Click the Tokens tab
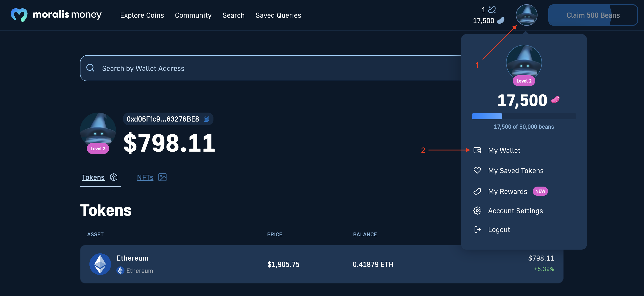 click(101, 177)
